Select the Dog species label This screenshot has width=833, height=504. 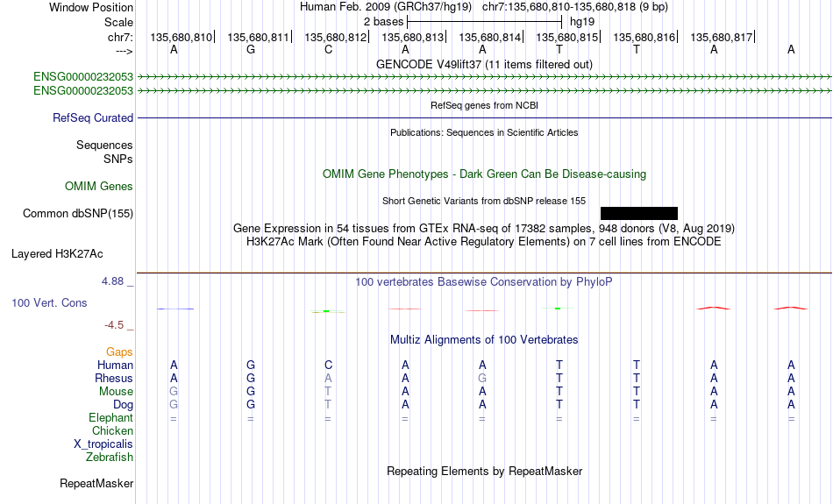tap(124, 405)
